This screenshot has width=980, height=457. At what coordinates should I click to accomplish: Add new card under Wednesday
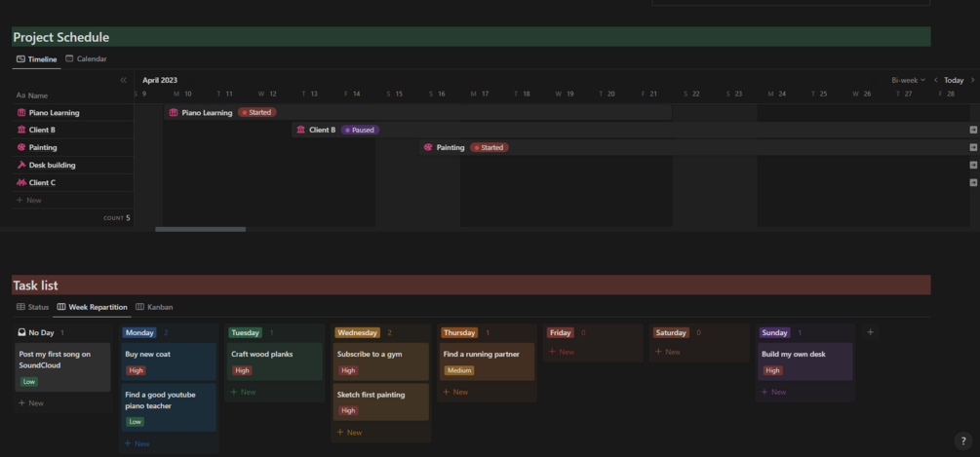point(349,433)
